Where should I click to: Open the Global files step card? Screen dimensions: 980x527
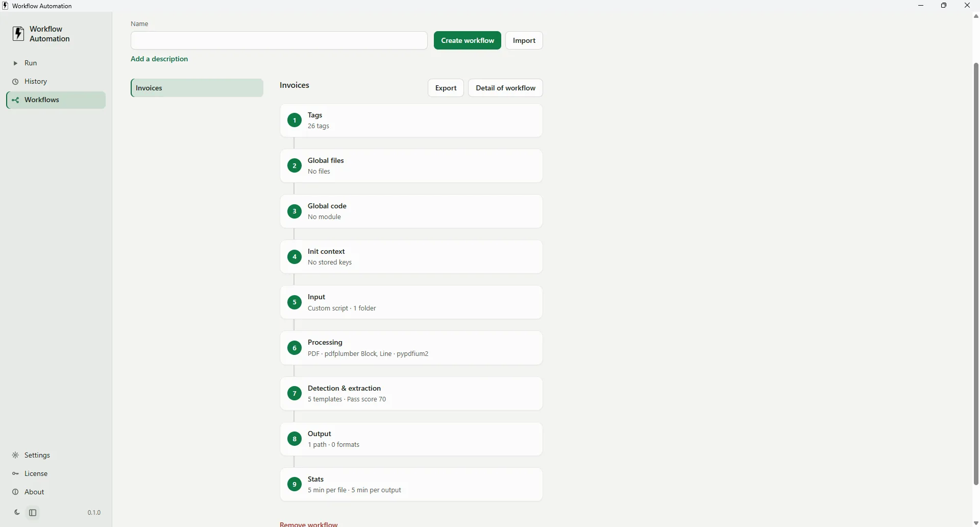tap(411, 166)
